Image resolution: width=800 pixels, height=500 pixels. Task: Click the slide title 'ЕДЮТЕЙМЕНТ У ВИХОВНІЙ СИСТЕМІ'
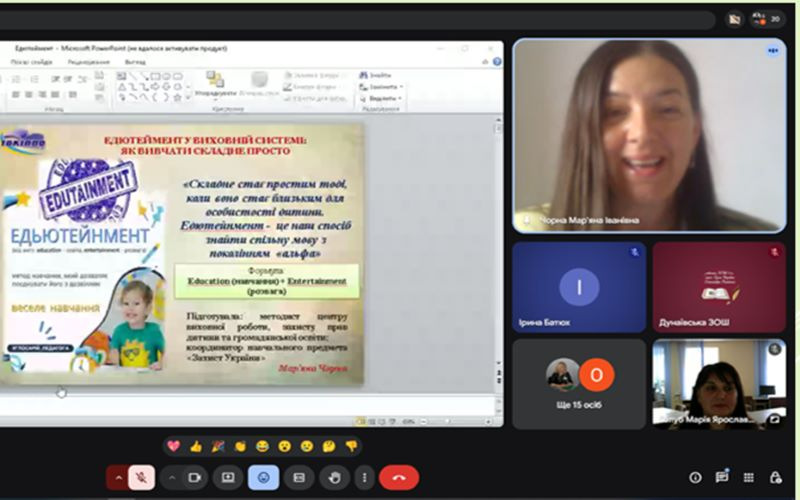(x=205, y=140)
